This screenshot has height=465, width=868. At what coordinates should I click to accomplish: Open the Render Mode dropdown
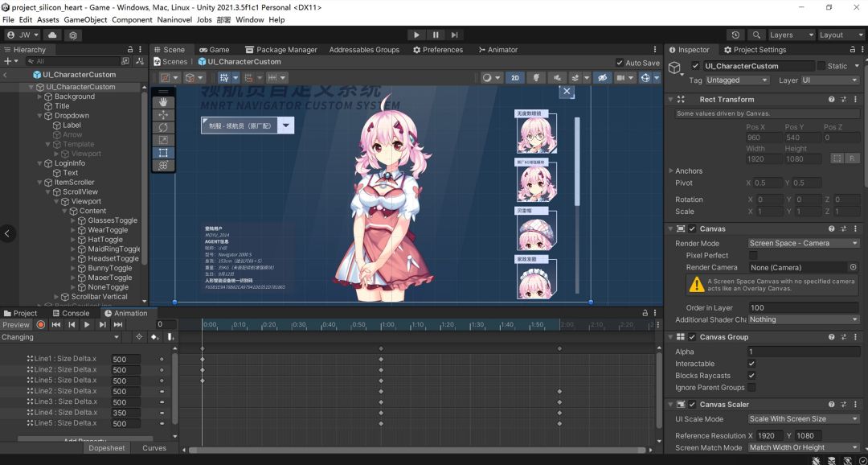804,243
